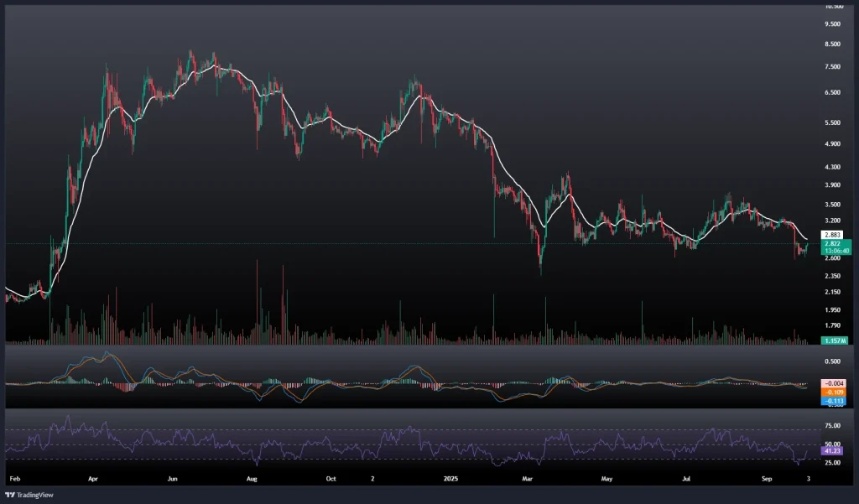
Task: Click the 8.500 level on price scale
Action: pos(833,44)
